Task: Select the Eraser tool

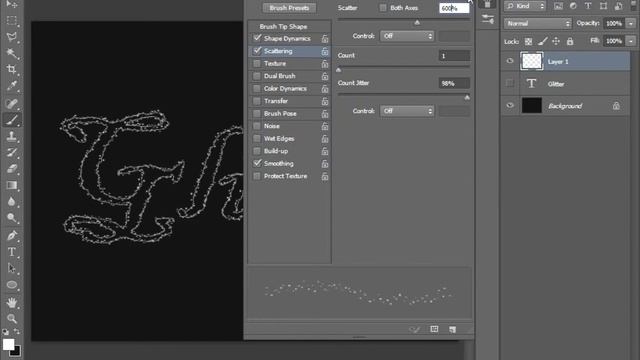Action: 12,169
